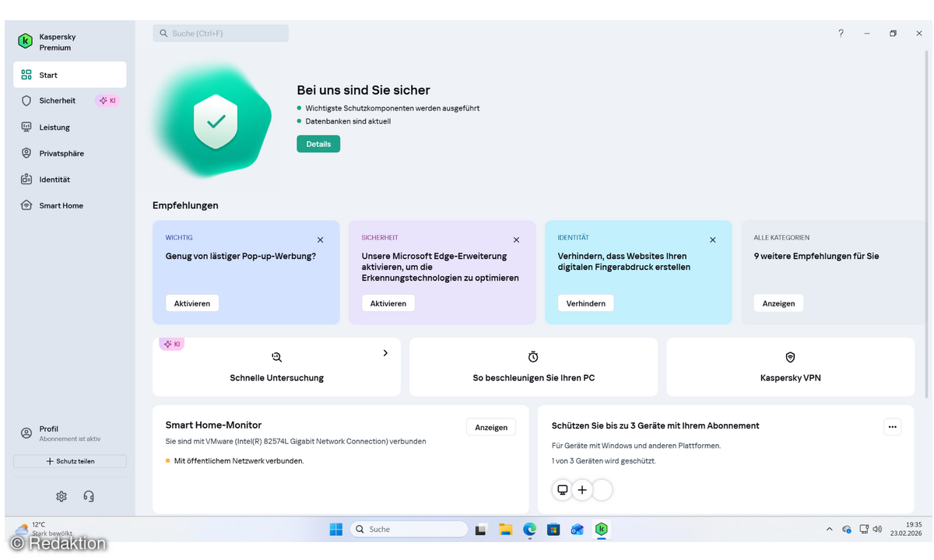Click the Details button under Bei uns sind Sie sicher
This screenshot has height=560, width=934.
[x=318, y=143]
